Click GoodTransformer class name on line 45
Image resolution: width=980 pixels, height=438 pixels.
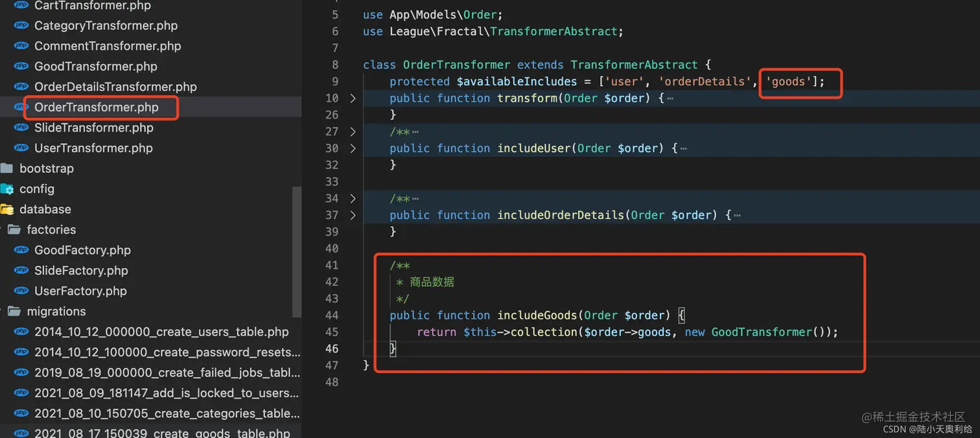tap(762, 332)
